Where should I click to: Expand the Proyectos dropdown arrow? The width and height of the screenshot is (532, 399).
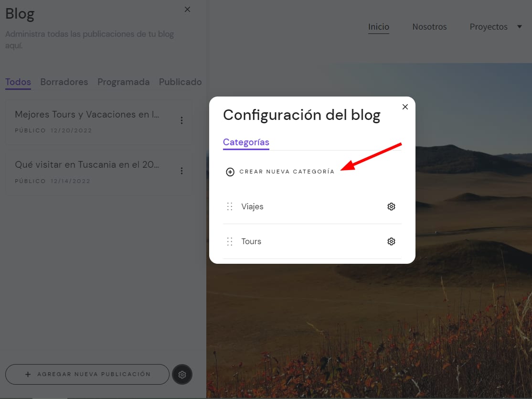[x=520, y=27]
